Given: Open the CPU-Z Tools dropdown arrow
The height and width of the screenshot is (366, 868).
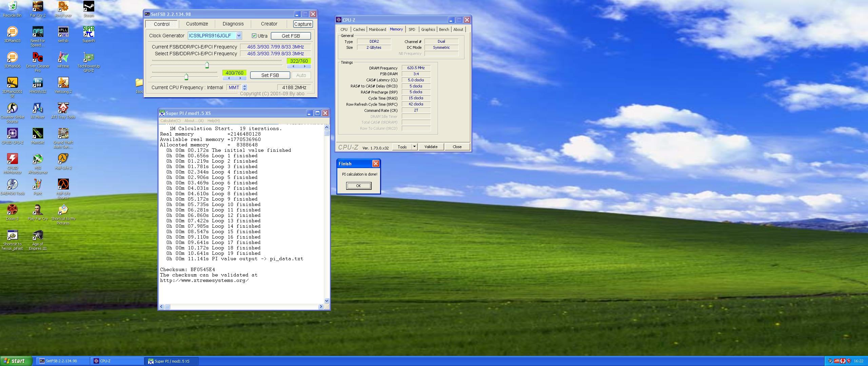Looking at the screenshot, I should click(x=414, y=147).
